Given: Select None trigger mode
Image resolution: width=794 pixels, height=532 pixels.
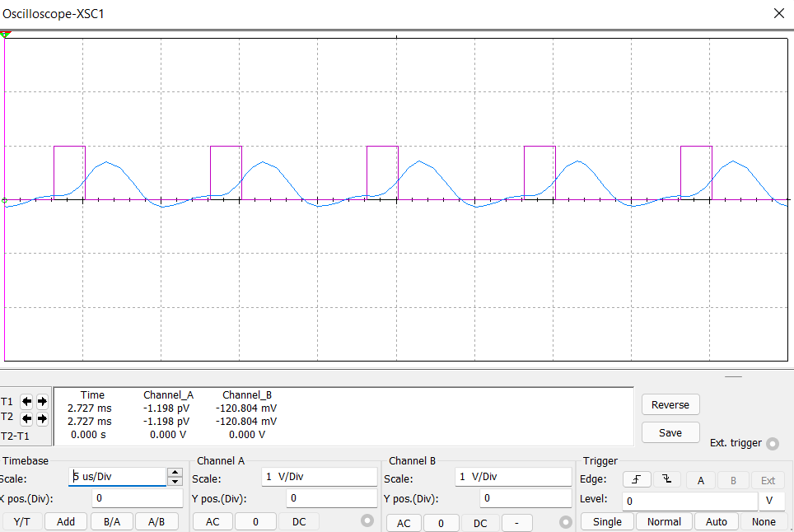Looking at the screenshot, I should click(x=764, y=522).
